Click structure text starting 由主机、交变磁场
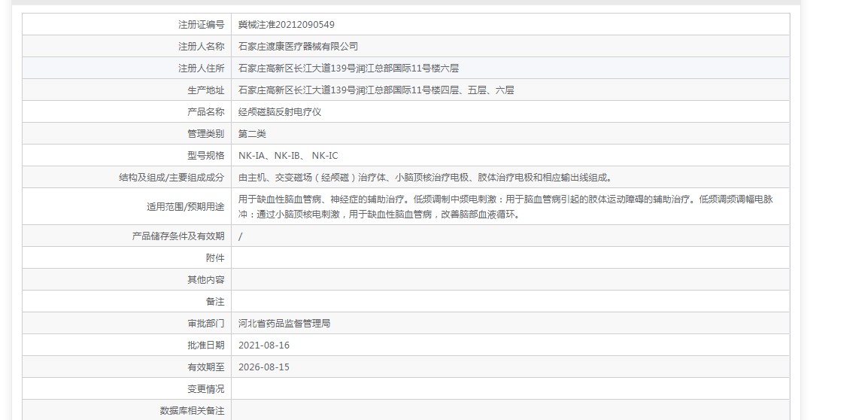 (x=426, y=178)
